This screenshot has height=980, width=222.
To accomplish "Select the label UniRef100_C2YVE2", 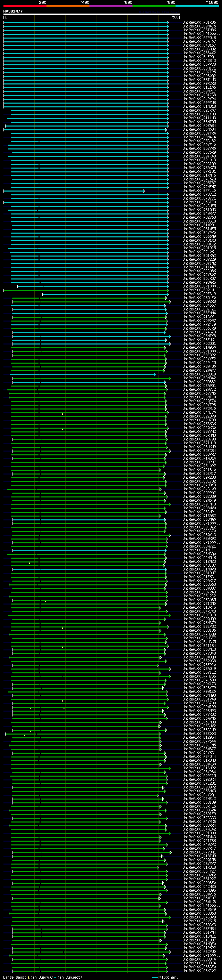I will tap(199, 359).
